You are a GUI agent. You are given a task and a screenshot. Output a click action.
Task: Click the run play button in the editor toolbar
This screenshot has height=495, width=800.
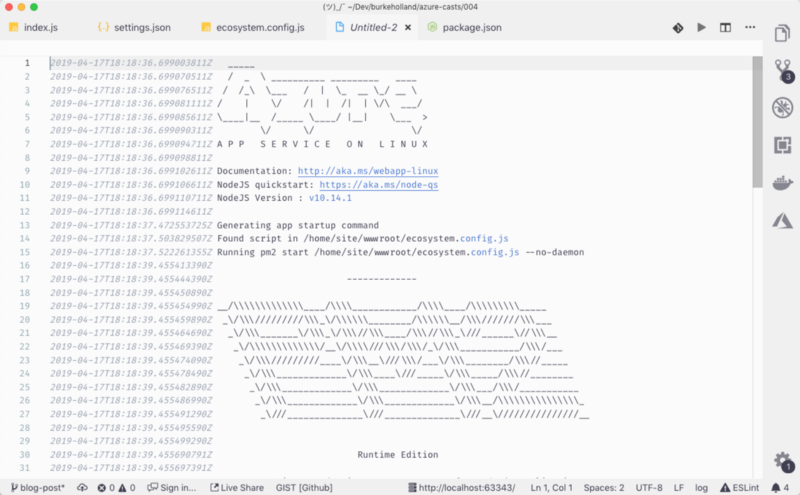point(702,27)
